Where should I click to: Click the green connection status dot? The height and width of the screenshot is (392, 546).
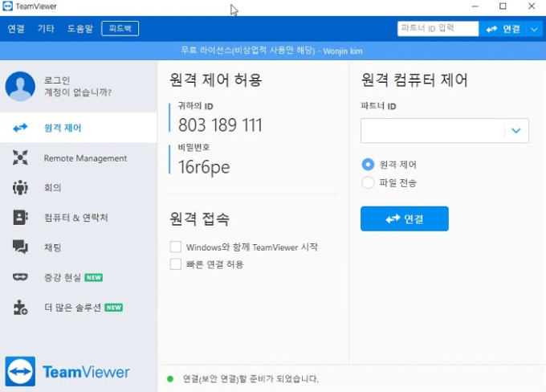(170, 379)
